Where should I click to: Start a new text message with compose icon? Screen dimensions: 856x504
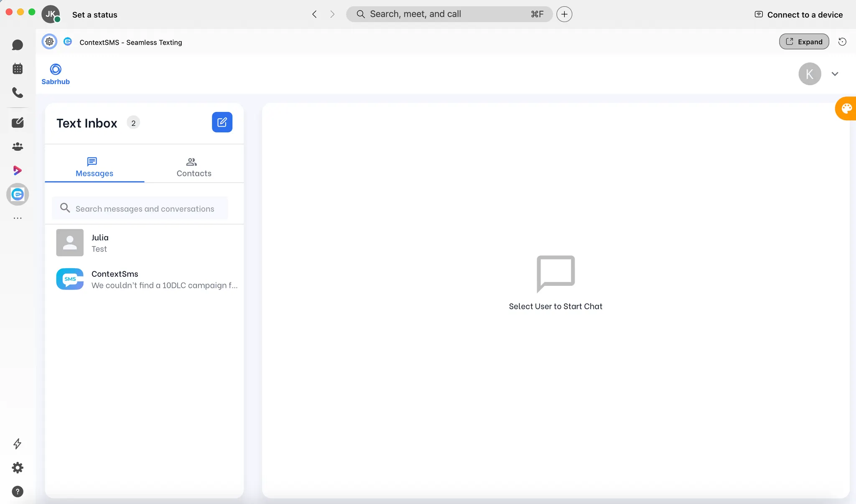pos(222,122)
